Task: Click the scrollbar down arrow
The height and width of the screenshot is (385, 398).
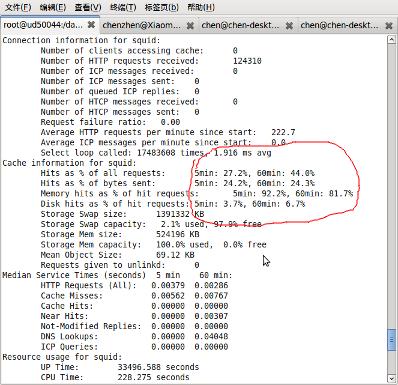Action: coord(392,379)
